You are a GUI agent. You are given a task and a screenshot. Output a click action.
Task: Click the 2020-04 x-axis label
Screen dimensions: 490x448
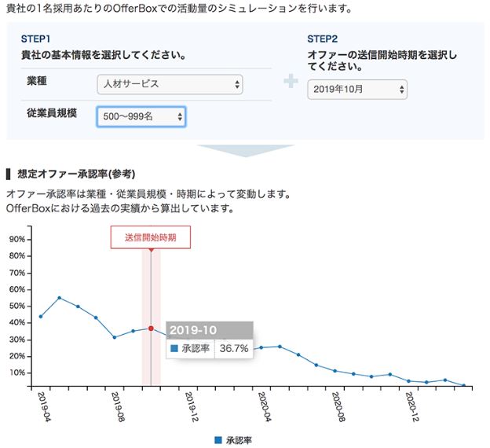(265, 406)
